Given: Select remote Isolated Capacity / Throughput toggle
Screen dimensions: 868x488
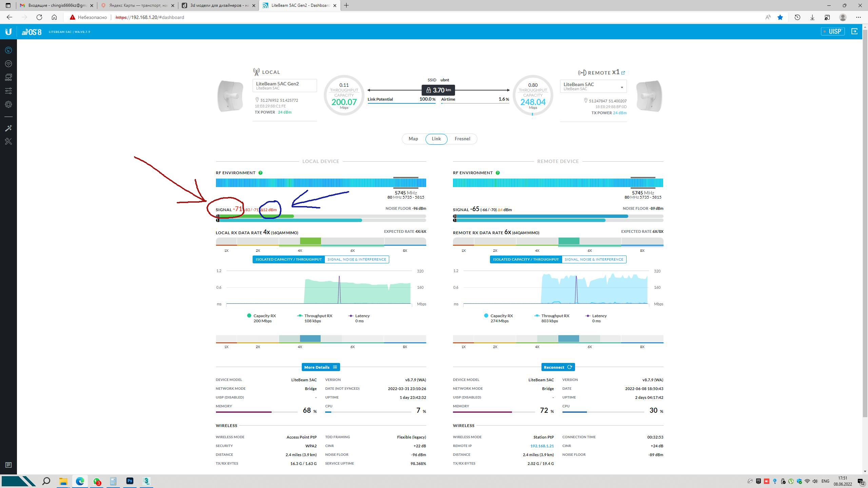Looking at the screenshot, I should (x=526, y=259).
